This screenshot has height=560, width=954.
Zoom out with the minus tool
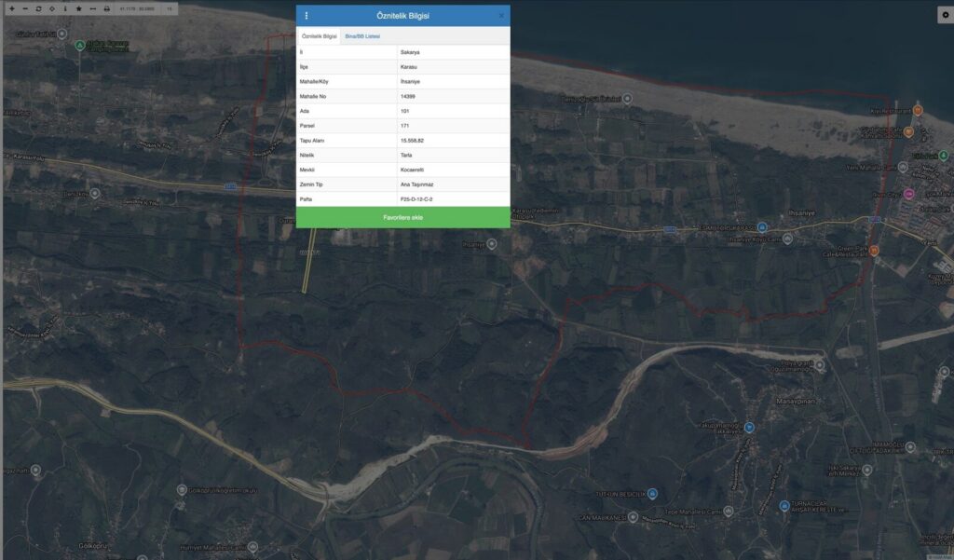coord(25,8)
